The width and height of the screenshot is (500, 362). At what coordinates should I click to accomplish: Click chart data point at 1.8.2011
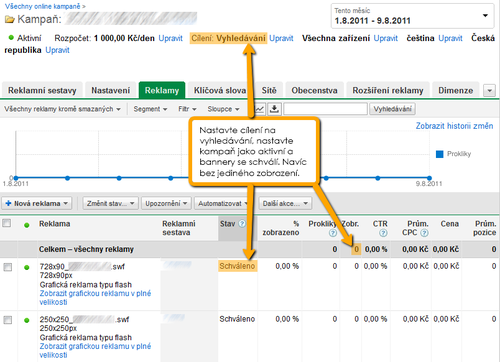[16, 178]
